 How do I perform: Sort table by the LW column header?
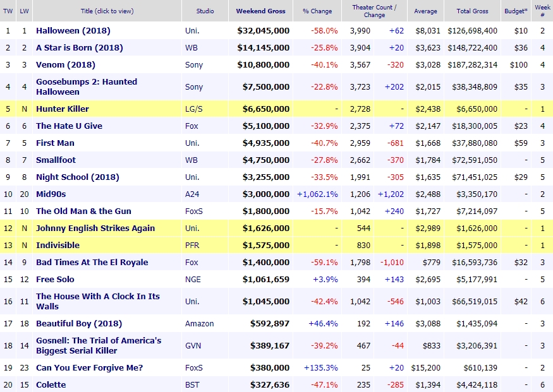click(24, 11)
